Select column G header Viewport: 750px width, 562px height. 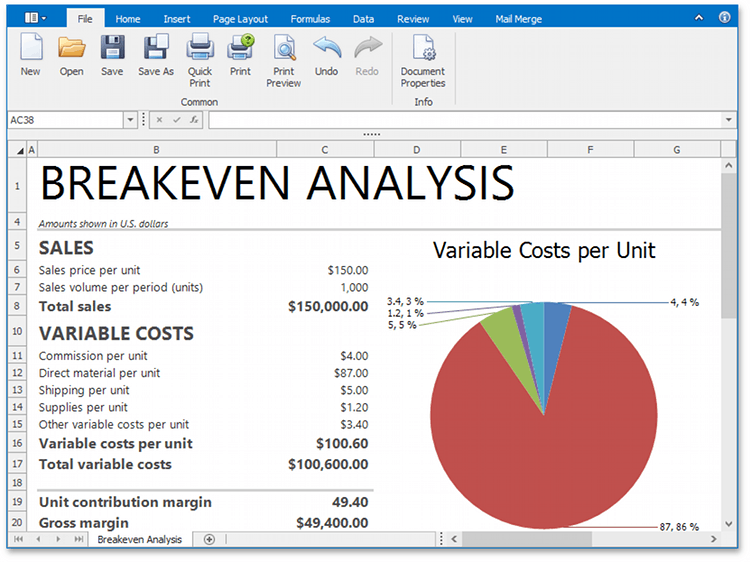(677, 150)
